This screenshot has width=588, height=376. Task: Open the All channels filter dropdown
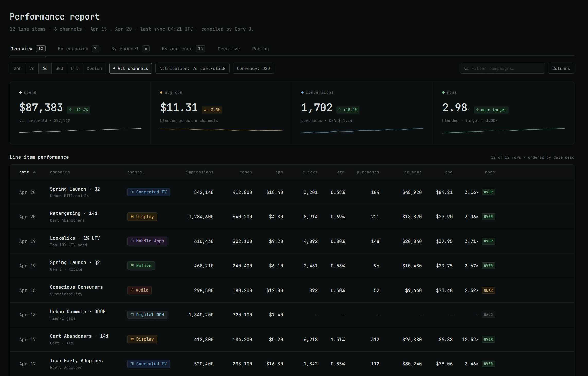point(131,68)
